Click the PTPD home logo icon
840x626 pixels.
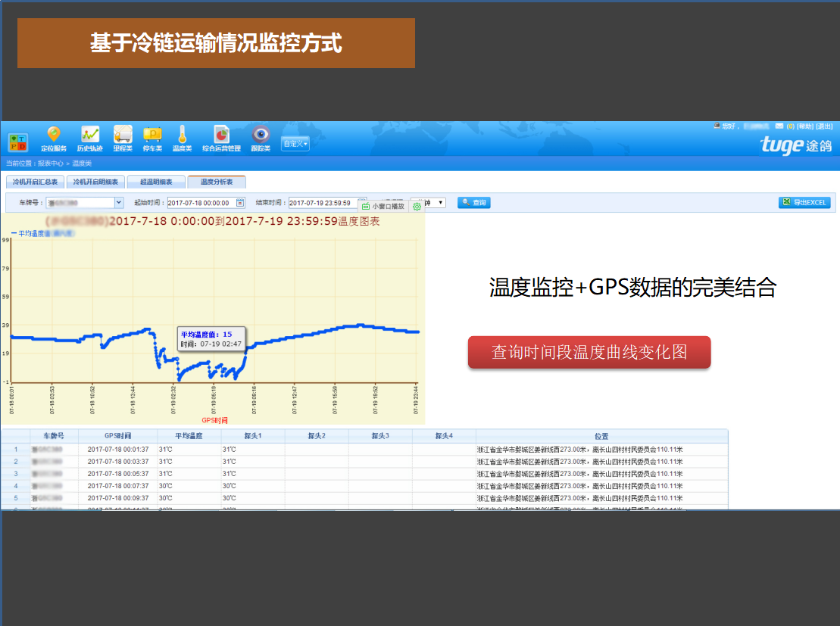[17, 142]
